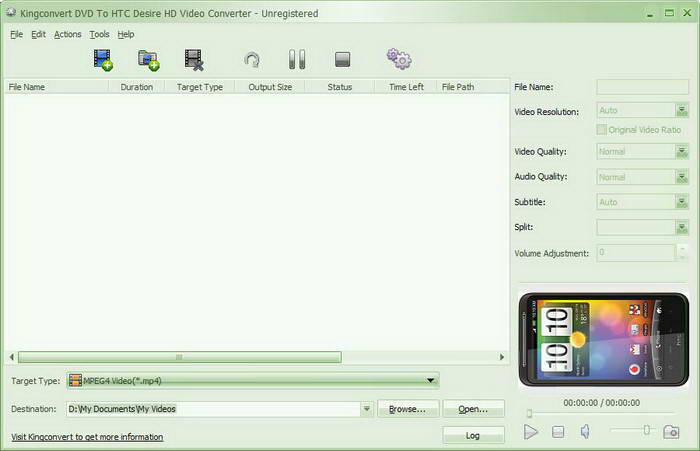Mute the preview with the speaker icon

[586, 431]
